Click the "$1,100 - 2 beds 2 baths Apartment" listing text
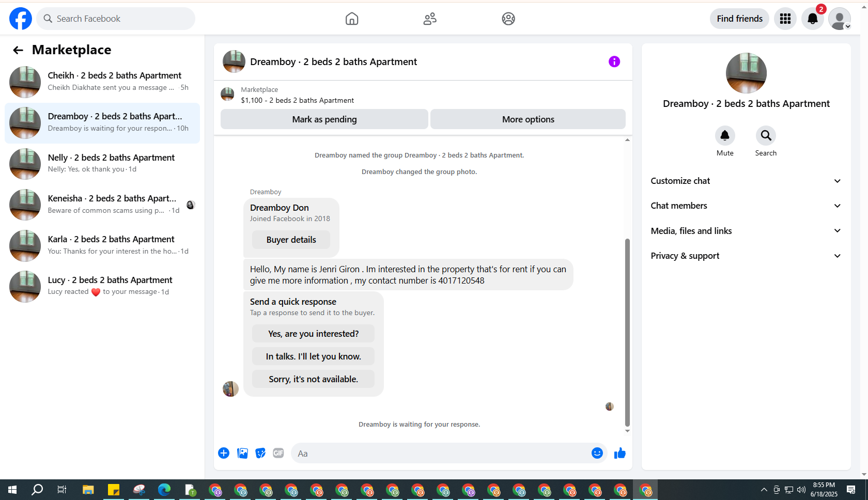This screenshot has width=868, height=500. click(x=298, y=100)
